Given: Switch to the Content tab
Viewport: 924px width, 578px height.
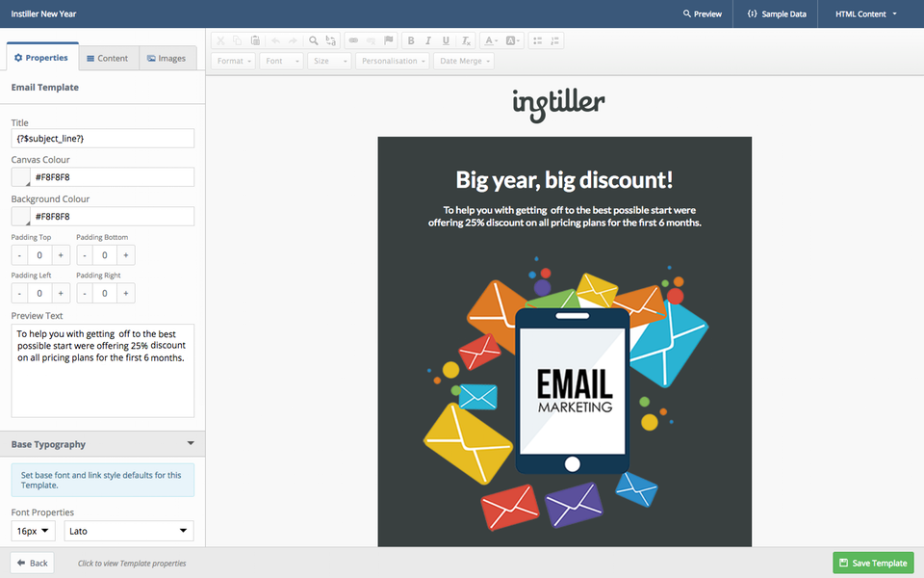Looking at the screenshot, I should tap(109, 58).
